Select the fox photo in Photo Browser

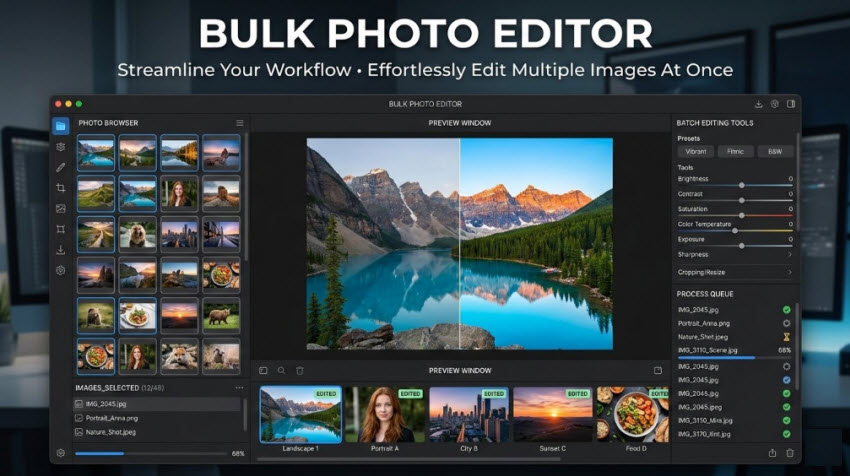(x=179, y=357)
